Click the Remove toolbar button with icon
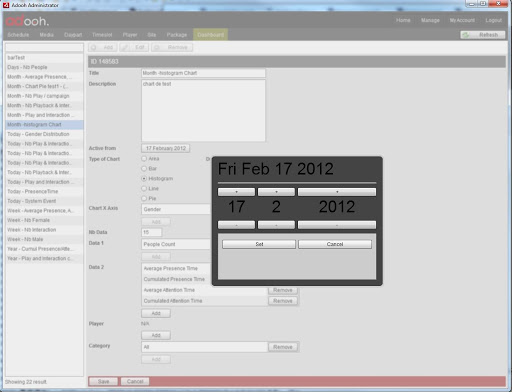The height and width of the screenshot is (392, 512). [x=172, y=47]
